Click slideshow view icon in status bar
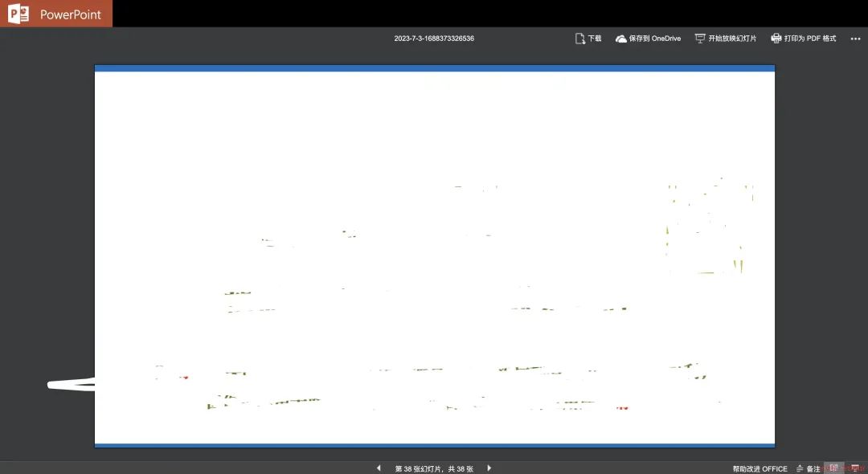Screen dimensions: 868x474 (x=855, y=468)
